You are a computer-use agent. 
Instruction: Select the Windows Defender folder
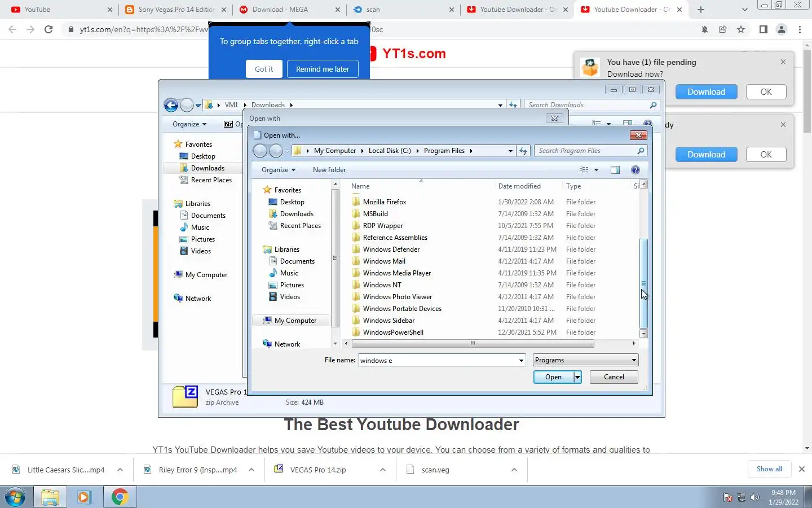(x=391, y=249)
